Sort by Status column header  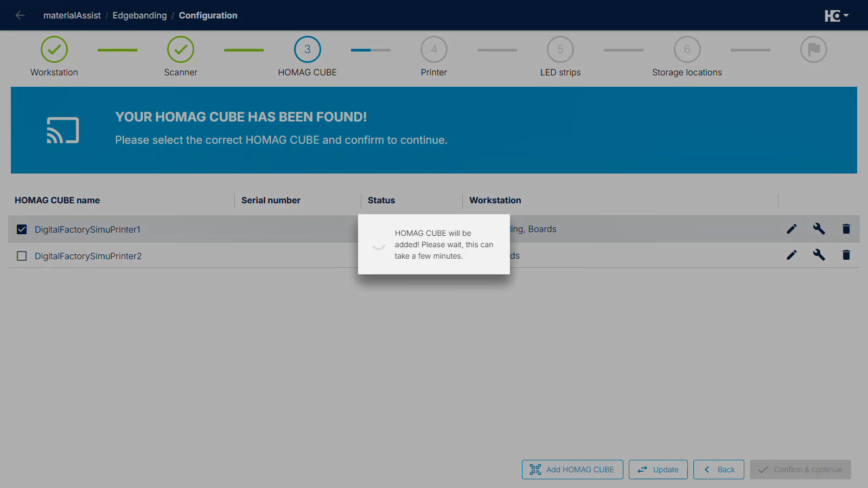381,200
